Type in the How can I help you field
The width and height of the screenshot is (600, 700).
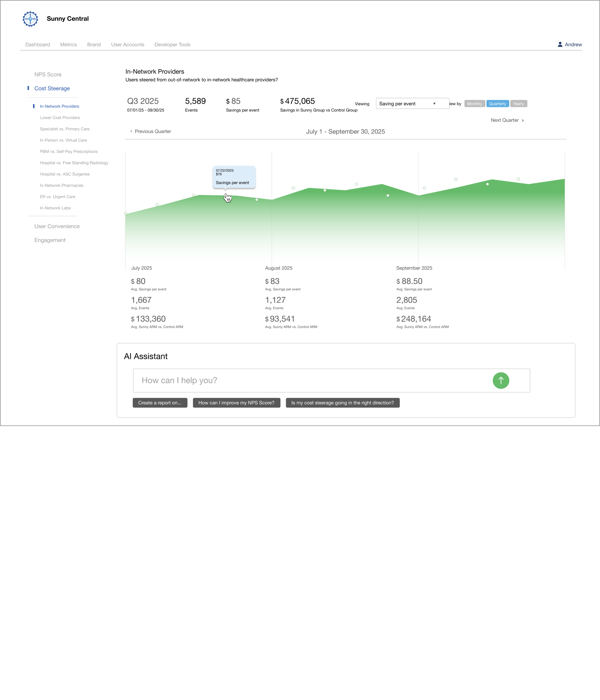[x=311, y=380]
